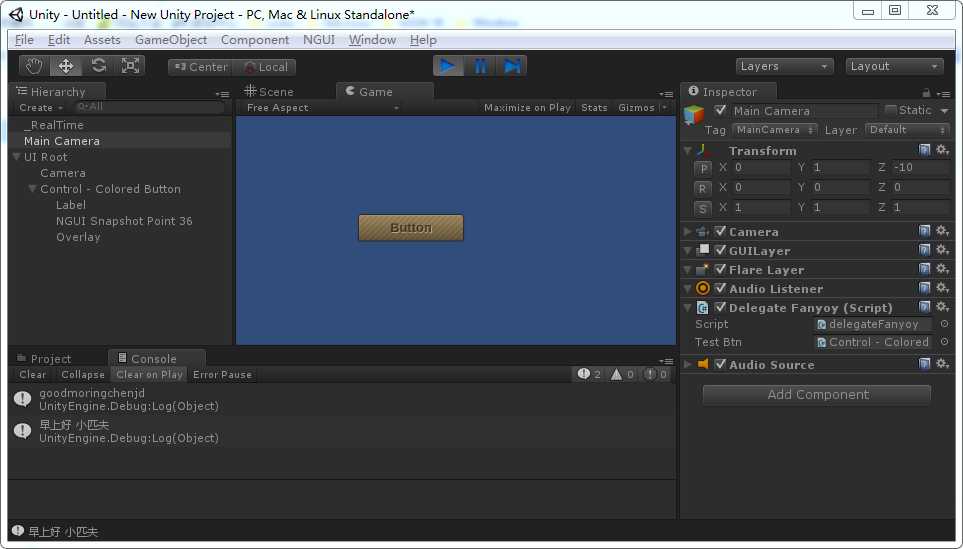
Task: Disable the Camera component checkbox
Action: tap(720, 231)
